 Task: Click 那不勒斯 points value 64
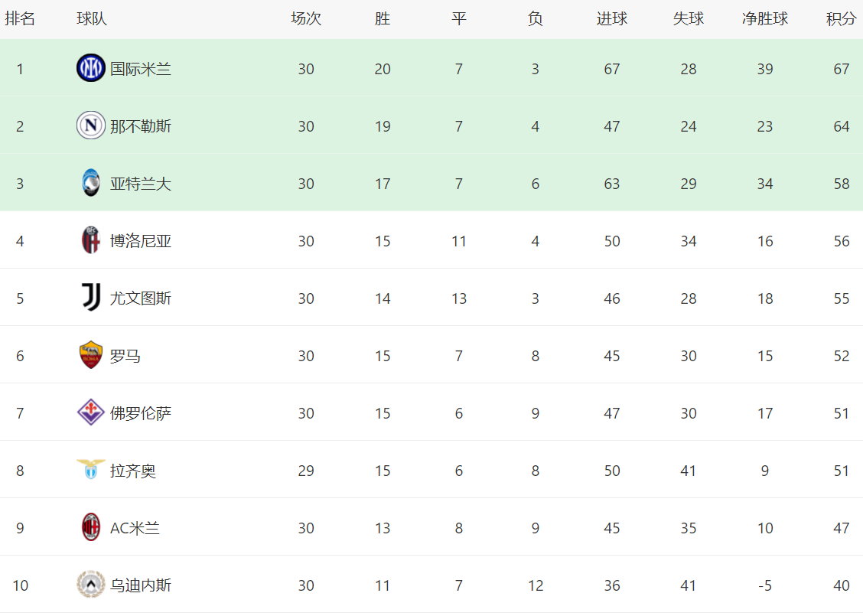point(842,126)
